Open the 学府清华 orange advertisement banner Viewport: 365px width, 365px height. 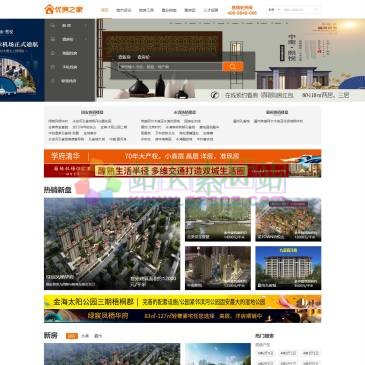[x=183, y=156]
